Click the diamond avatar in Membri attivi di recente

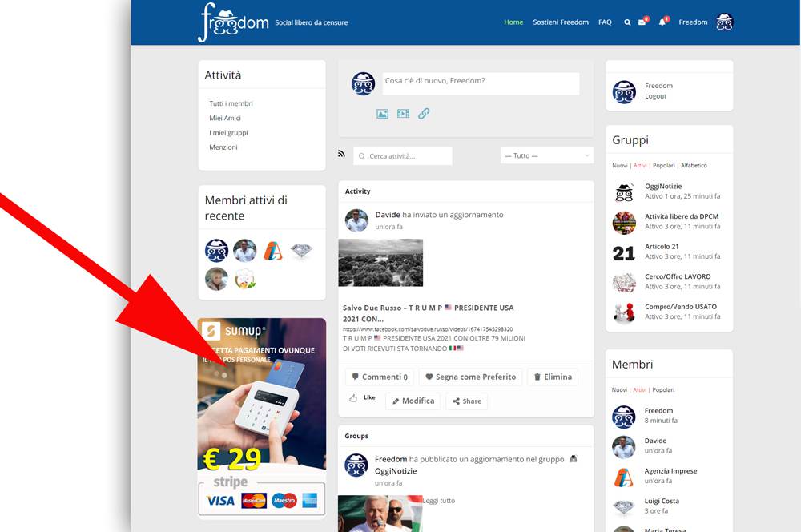coord(301,251)
